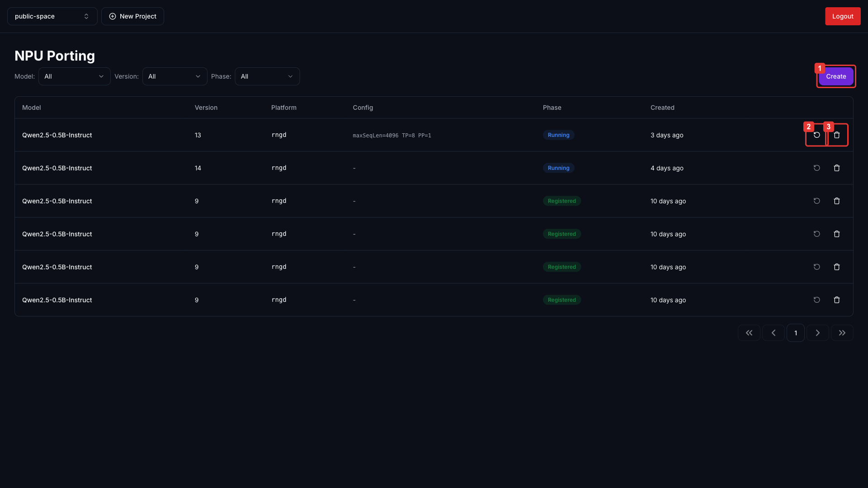Open the Model filter dropdown
The height and width of the screenshot is (488, 868).
(74, 76)
